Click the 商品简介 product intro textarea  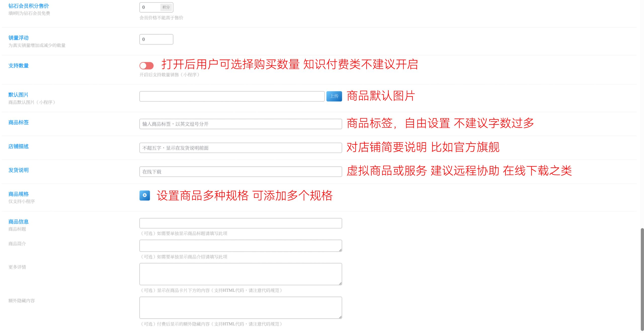[240, 246]
